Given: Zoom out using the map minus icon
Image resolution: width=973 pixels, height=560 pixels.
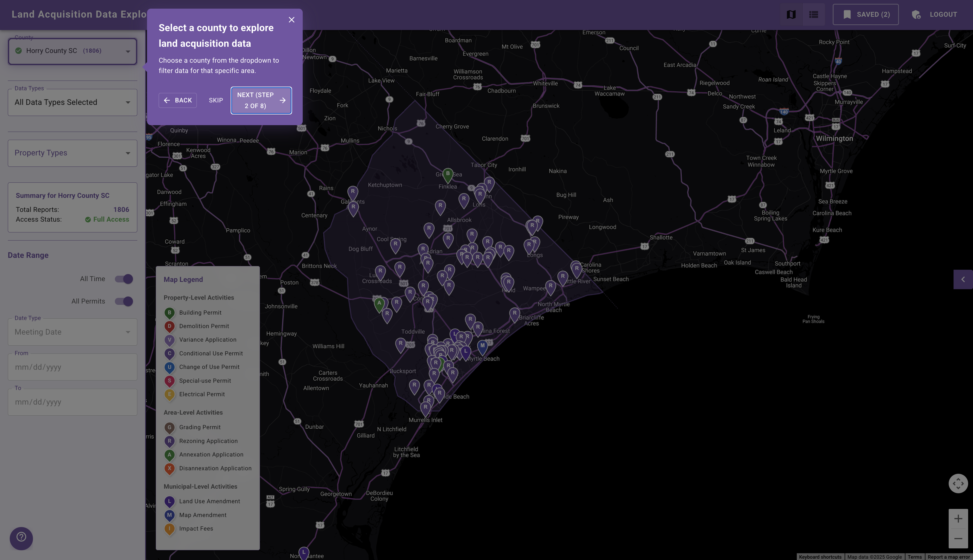Looking at the screenshot, I should (958, 538).
